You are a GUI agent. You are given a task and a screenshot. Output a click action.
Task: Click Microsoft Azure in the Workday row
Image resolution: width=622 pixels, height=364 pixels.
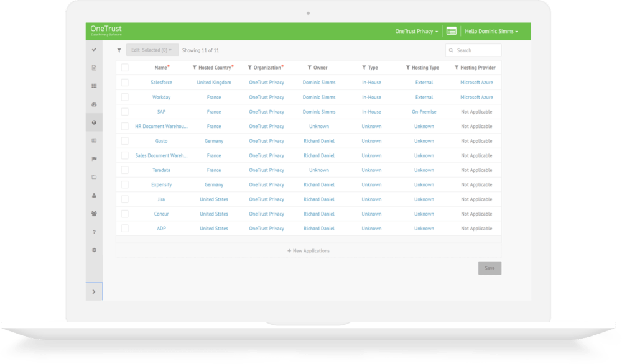point(476,97)
